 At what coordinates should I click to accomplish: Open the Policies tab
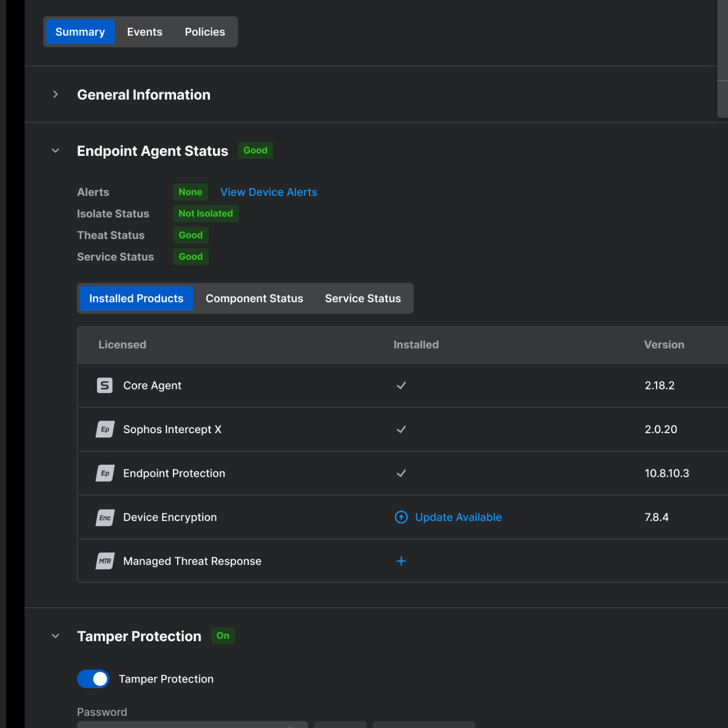tap(204, 32)
